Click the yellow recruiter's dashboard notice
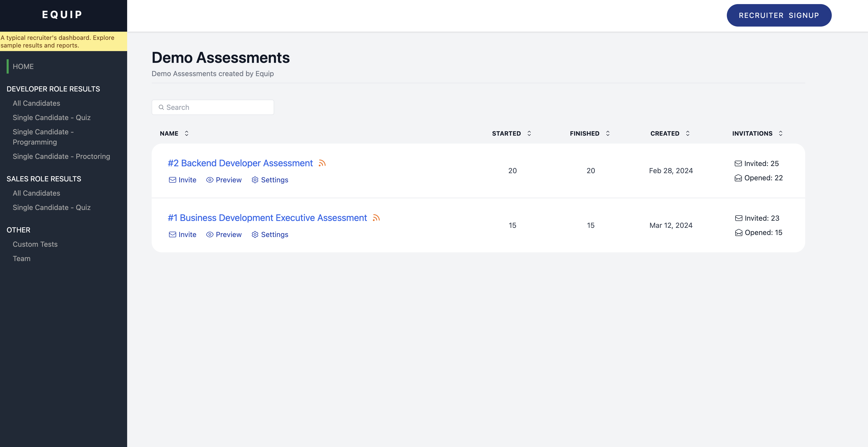 tap(63, 41)
